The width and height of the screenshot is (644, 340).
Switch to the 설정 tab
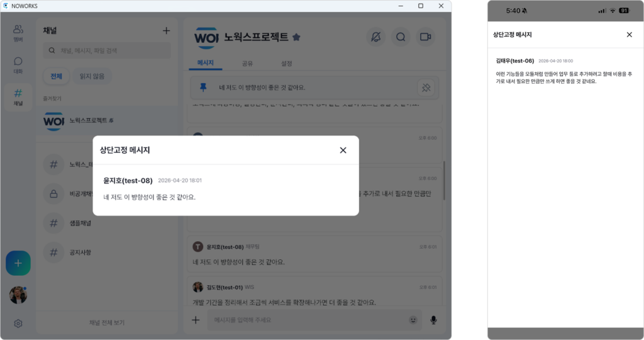point(286,64)
